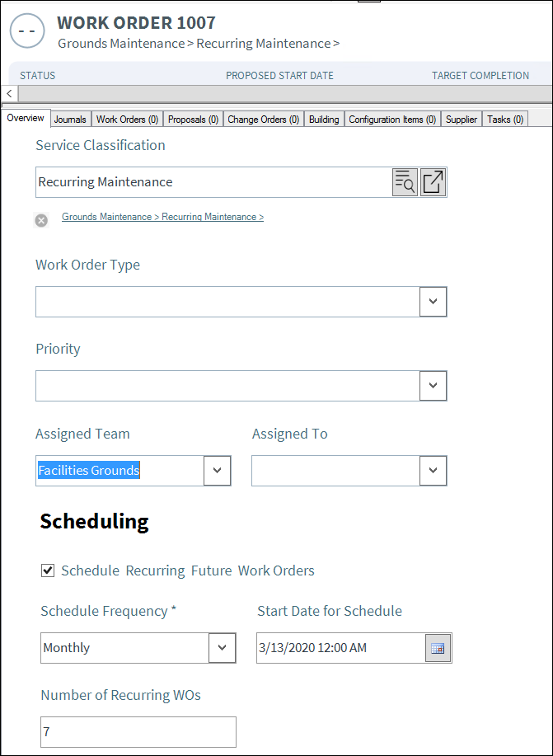Image resolution: width=553 pixels, height=756 pixels.
Task: Open calendar picker for Start Date
Action: [x=437, y=648]
